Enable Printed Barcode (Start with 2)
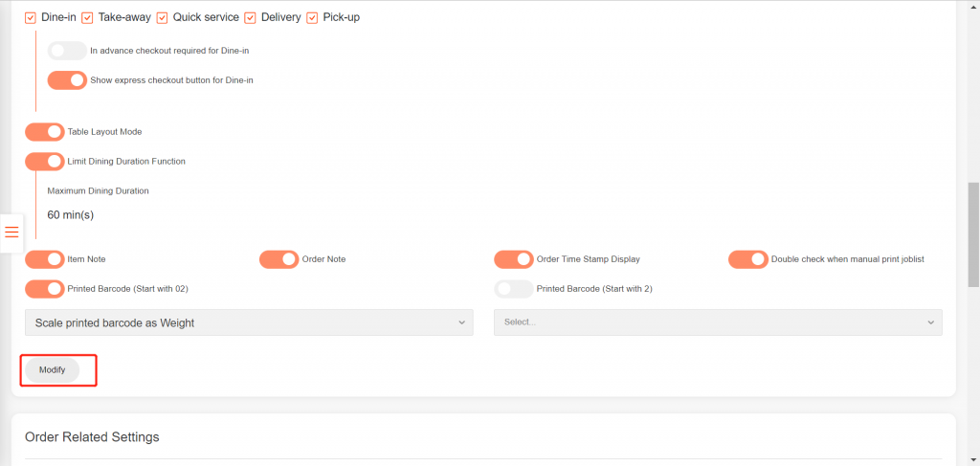 tap(514, 289)
